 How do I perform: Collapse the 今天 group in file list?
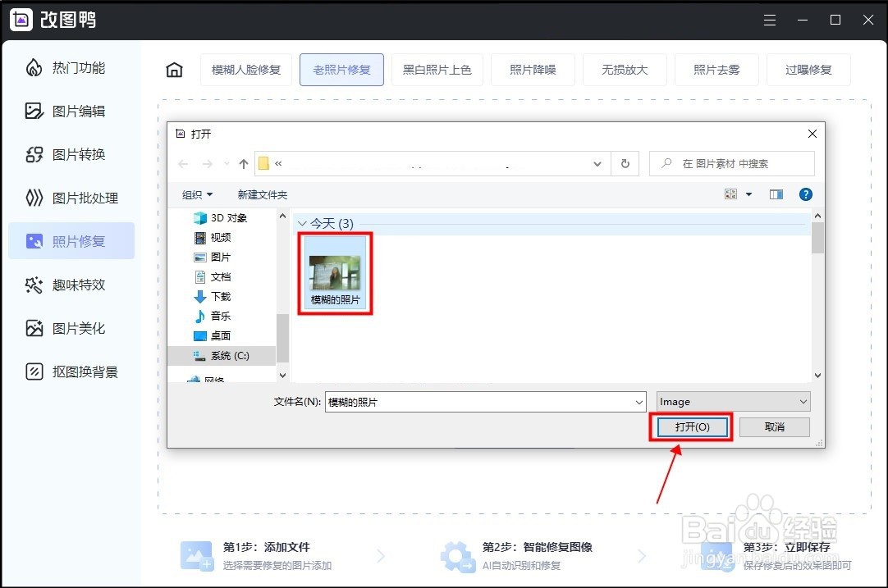[304, 223]
